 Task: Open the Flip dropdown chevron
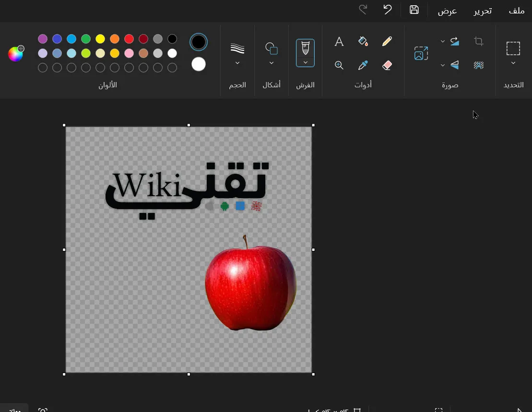[x=442, y=65]
